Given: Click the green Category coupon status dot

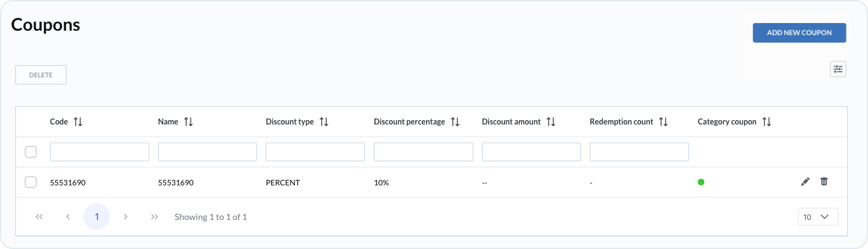Looking at the screenshot, I should click(x=701, y=182).
